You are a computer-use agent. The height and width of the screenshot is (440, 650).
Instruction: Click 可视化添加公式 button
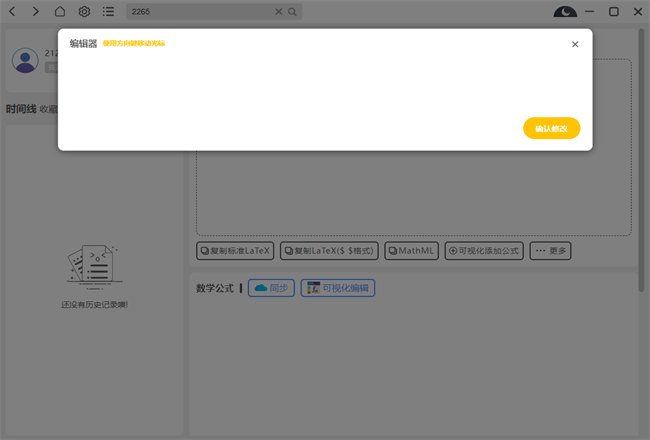[x=484, y=251]
